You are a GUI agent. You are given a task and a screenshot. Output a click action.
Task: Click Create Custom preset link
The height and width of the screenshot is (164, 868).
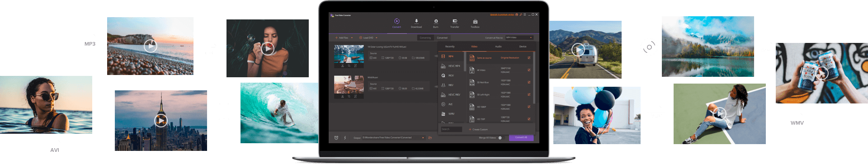click(x=479, y=130)
